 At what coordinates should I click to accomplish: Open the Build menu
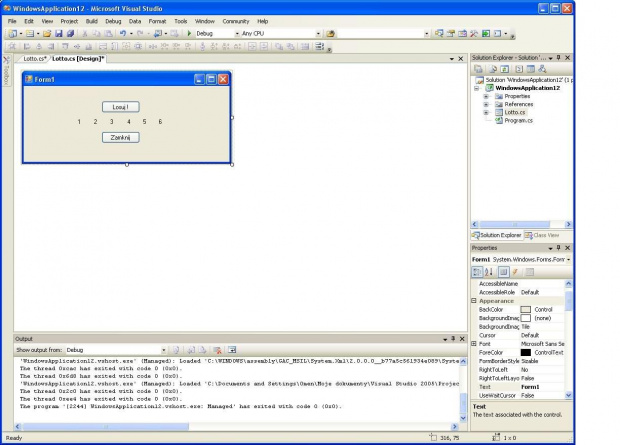point(92,21)
